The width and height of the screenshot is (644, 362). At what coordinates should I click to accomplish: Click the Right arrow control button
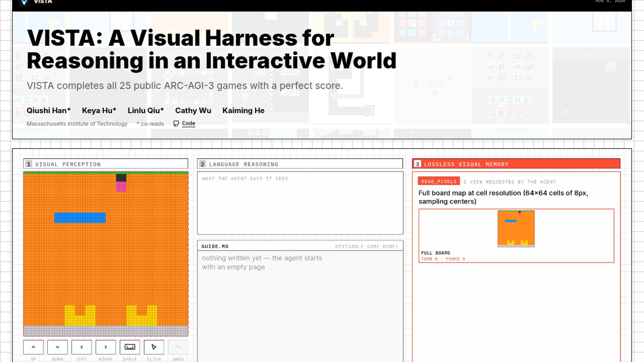tap(106, 347)
